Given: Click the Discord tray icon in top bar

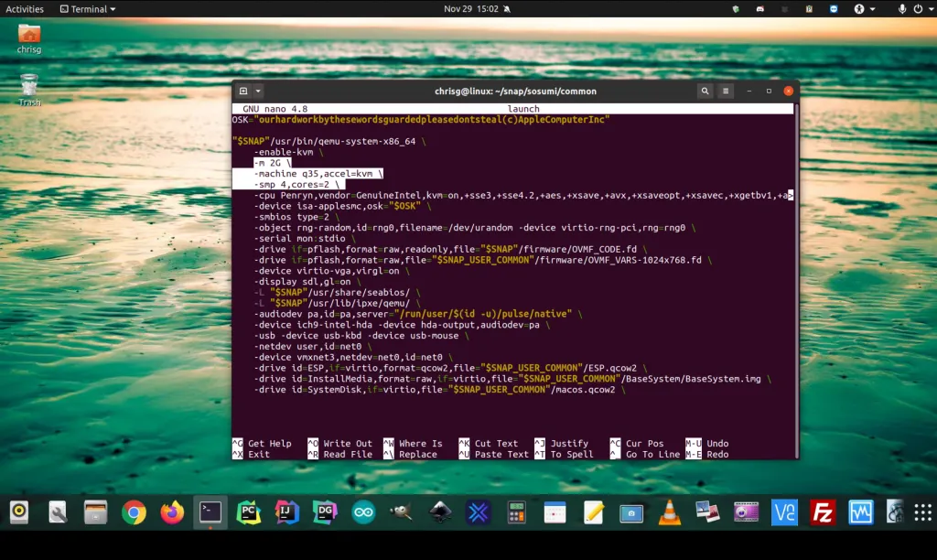Looking at the screenshot, I should (x=760, y=9).
